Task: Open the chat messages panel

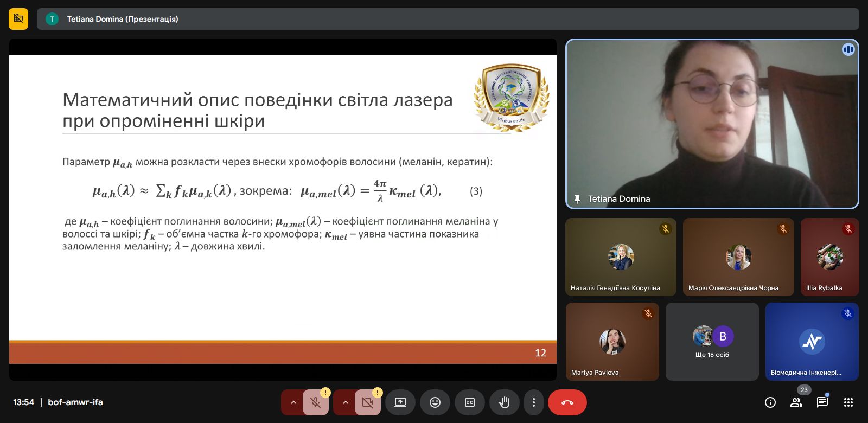Action: 822,402
